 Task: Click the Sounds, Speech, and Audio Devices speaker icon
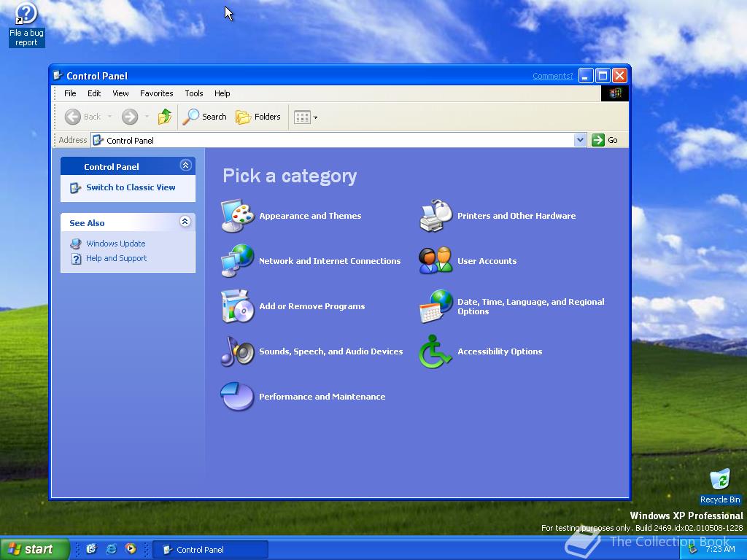click(238, 351)
